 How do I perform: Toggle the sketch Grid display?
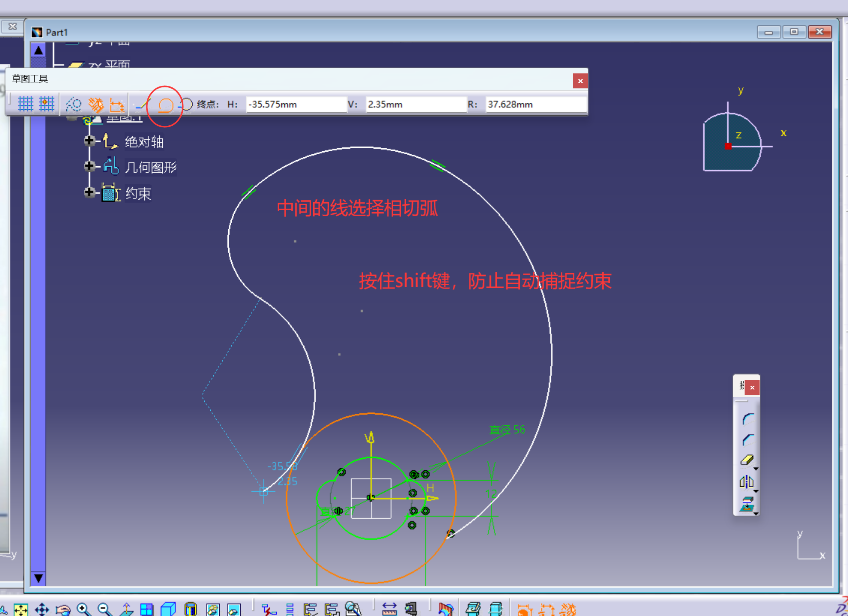click(x=25, y=104)
